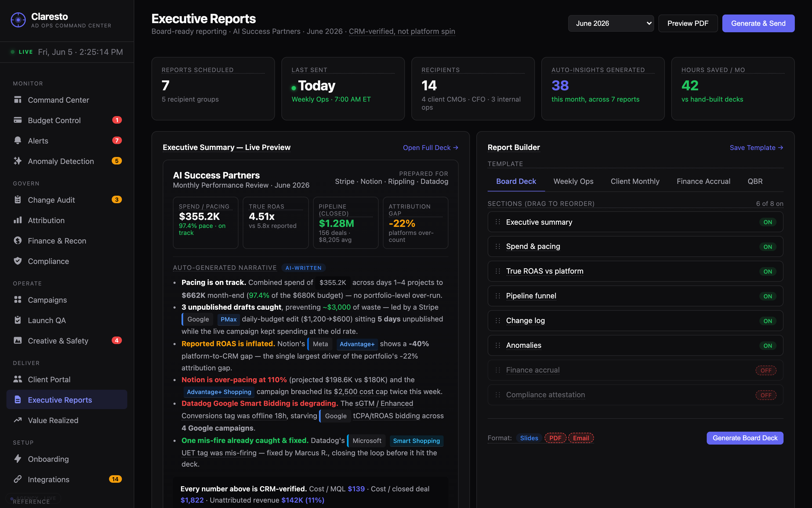Click the PMax campaign tag
The height and width of the screenshot is (508, 812).
pyautogui.click(x=229, y=319)
